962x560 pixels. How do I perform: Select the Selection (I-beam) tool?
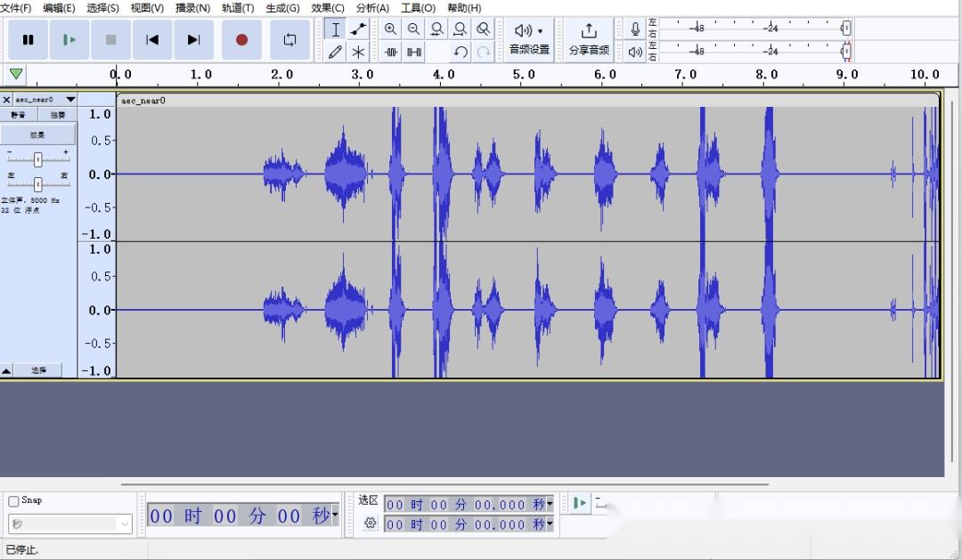pyautogui.click(x=335, y=29)
